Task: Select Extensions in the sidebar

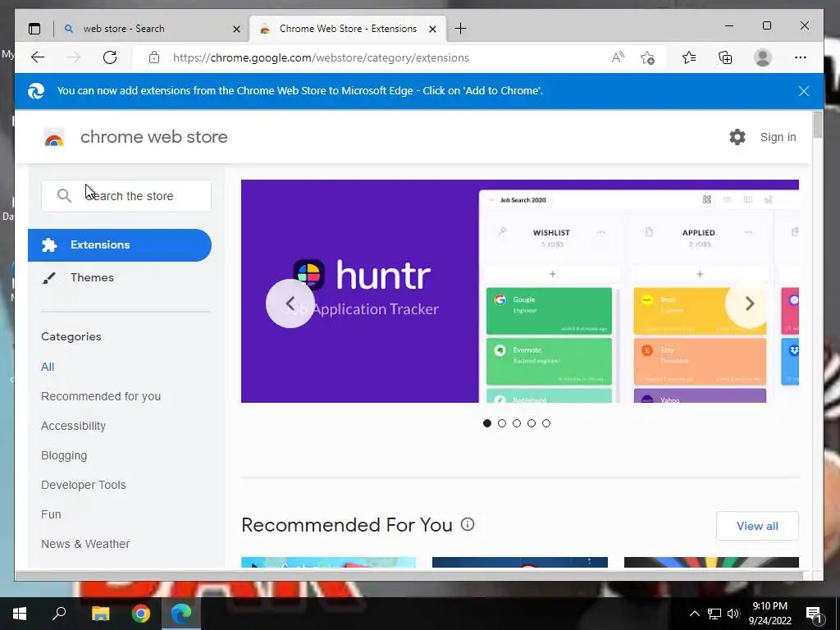Action: pos(120,244)
